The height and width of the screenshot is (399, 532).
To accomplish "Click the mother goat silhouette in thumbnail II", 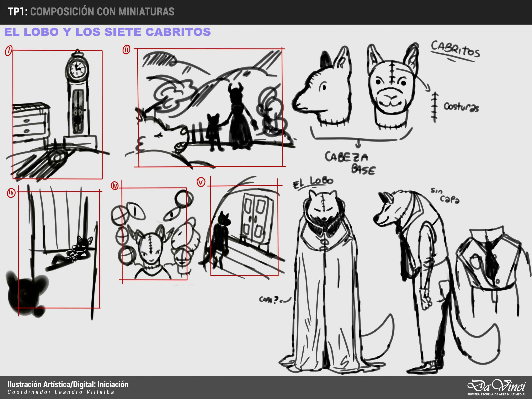I will point(238,116).
